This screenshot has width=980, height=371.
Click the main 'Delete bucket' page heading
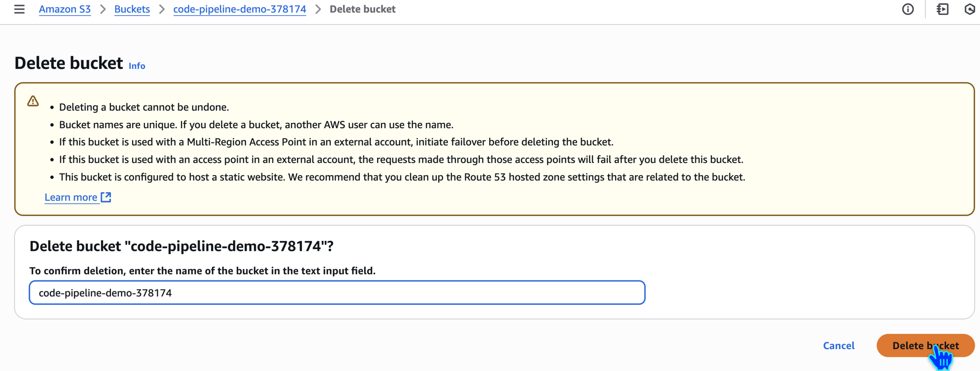pos(69,63)
